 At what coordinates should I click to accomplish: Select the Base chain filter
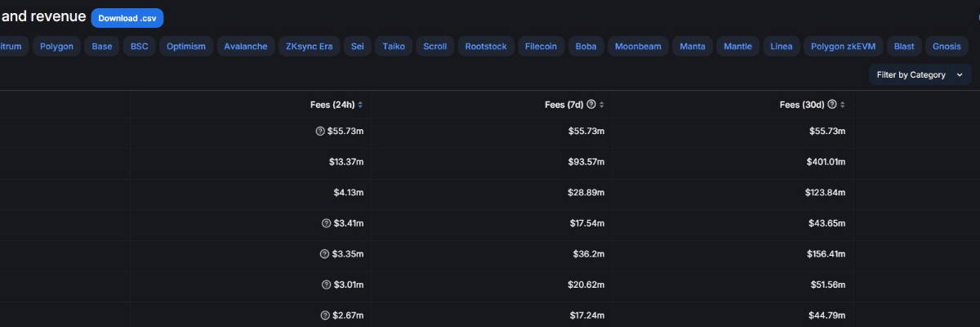click(x=102, y=47)
